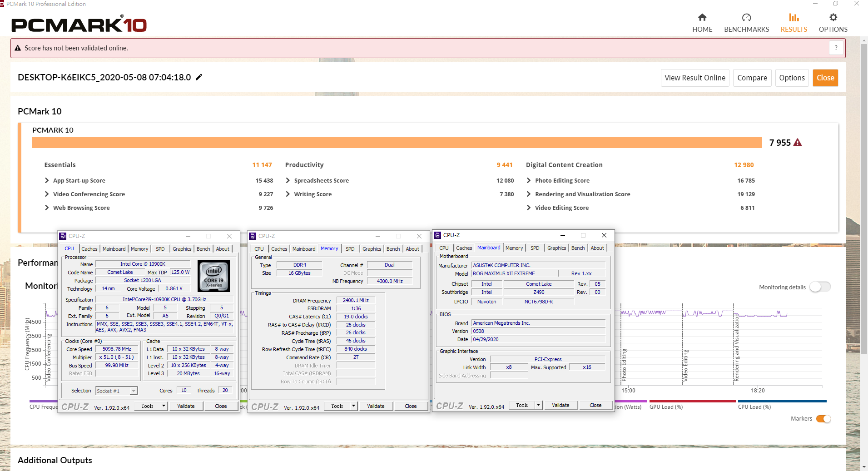The image size is (868, 471).
Task: Click the Rendering and Visualization chart marker
Action: [736, 348]
